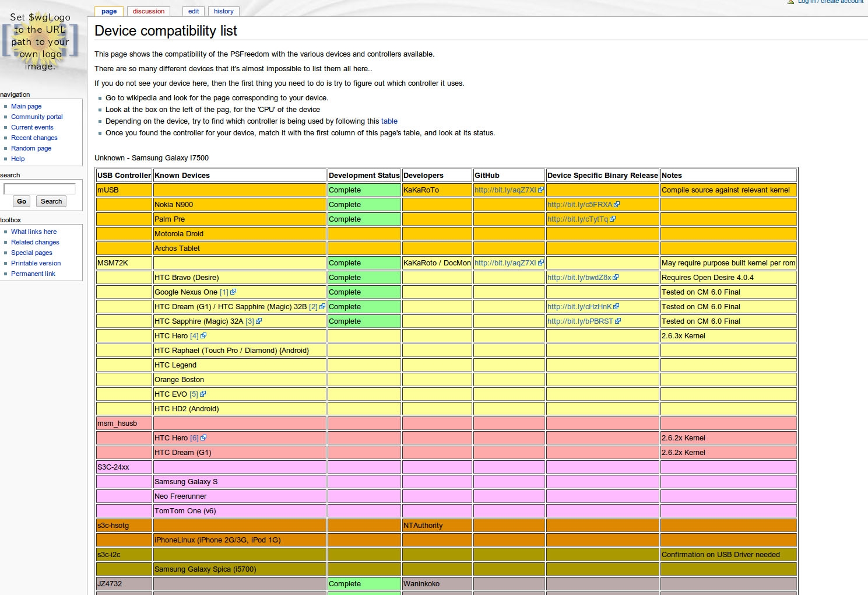
Task: View Recent changes
Action: pyautogui.click(x=34, y=138)
